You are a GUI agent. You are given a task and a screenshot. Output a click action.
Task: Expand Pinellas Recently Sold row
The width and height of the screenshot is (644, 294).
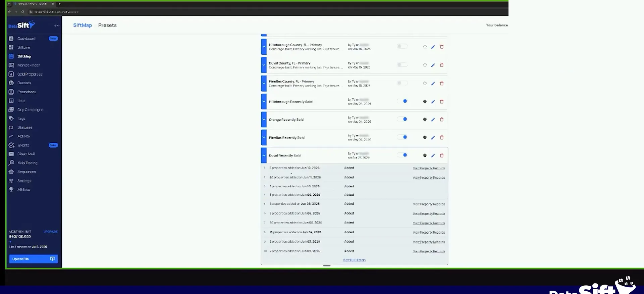[264, 138]
